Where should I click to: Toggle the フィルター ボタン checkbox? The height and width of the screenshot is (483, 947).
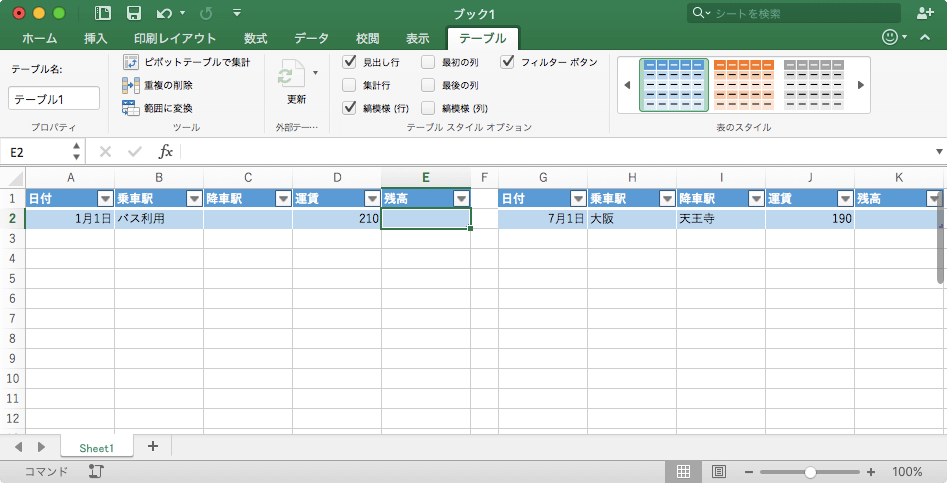[x=507, y=62]
